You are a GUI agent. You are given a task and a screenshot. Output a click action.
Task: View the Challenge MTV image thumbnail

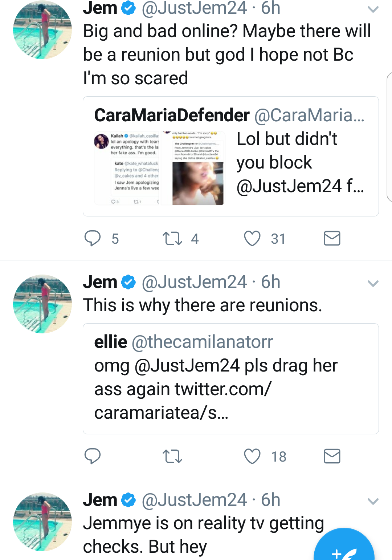tap(193, 168)
